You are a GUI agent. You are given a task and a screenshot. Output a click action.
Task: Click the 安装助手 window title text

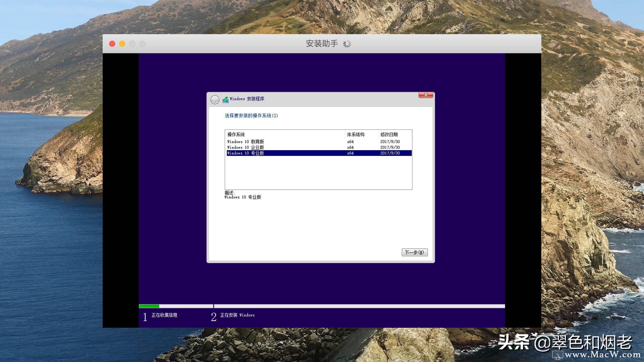point(321,43)
